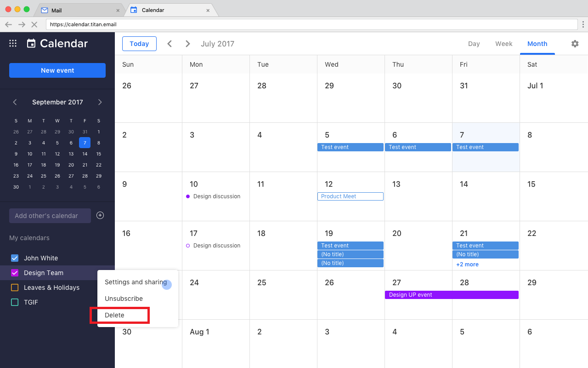This screenshot has height=368, width=588.
Task: Click Add other's calendar field
Action: tap(50, 216)
